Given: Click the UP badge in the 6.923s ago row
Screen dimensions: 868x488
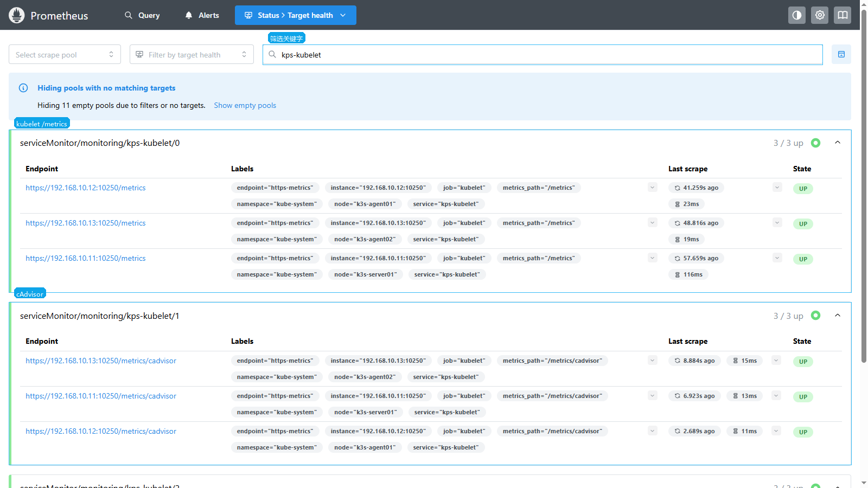Looking at the screenshot, I should tap(803, 397).
